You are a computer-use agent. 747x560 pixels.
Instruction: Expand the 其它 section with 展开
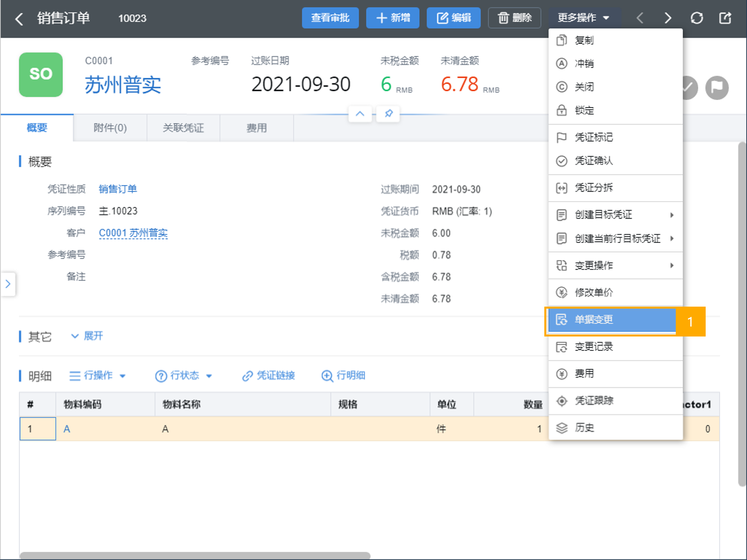pyautogui.click(x=87, y=336)
